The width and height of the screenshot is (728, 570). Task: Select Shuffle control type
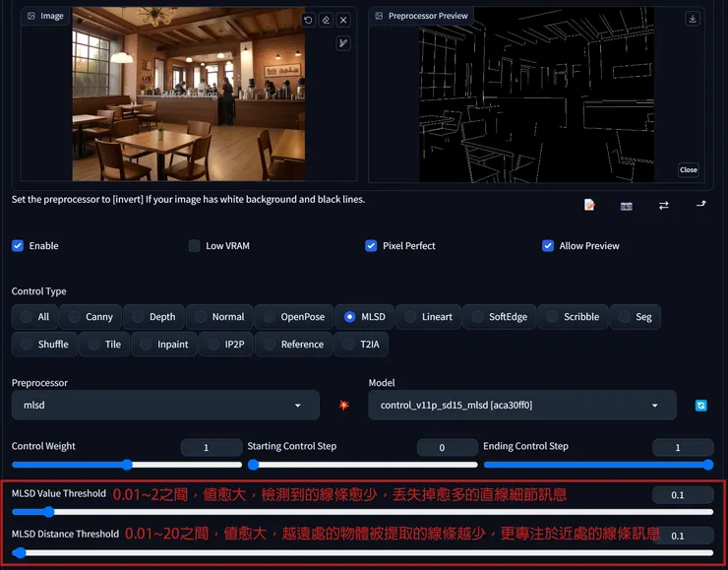pos(44,345)
